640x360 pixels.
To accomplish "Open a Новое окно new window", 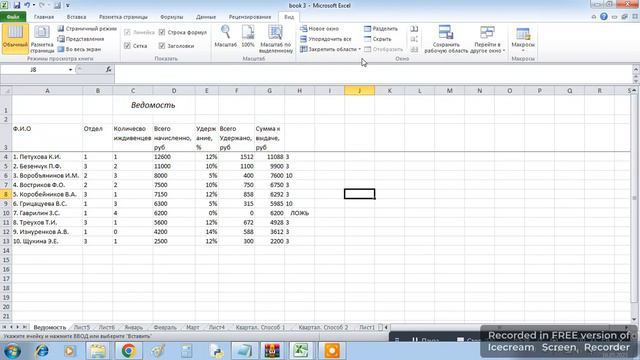I will coord(319,29).
